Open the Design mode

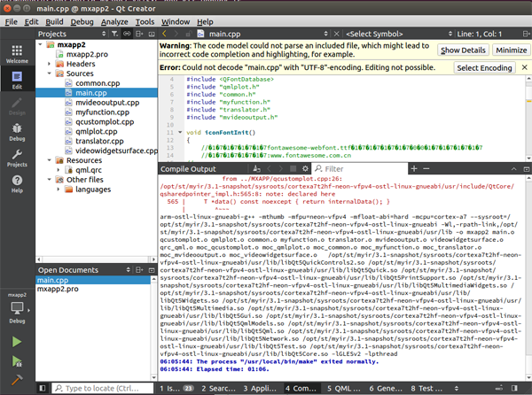point(17,105)
